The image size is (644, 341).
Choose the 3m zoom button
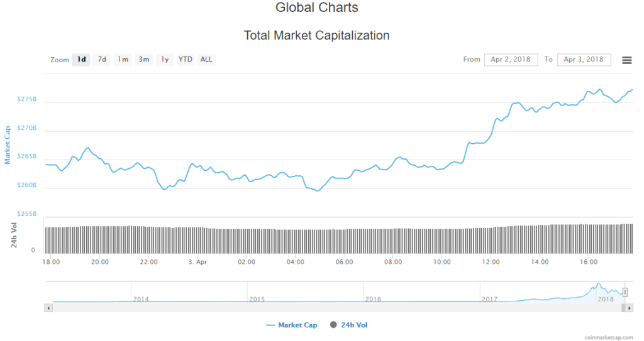pyautogui.click(x=144, y=60)
